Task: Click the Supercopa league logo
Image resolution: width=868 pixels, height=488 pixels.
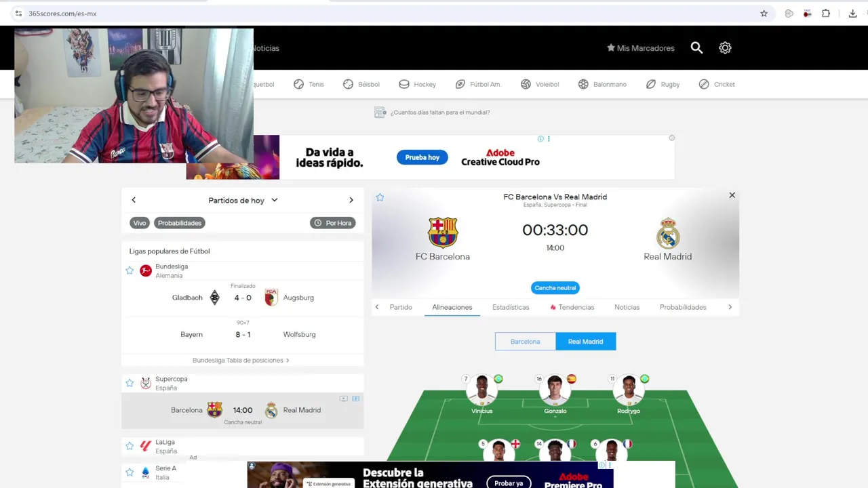Action: pos(146,383)
